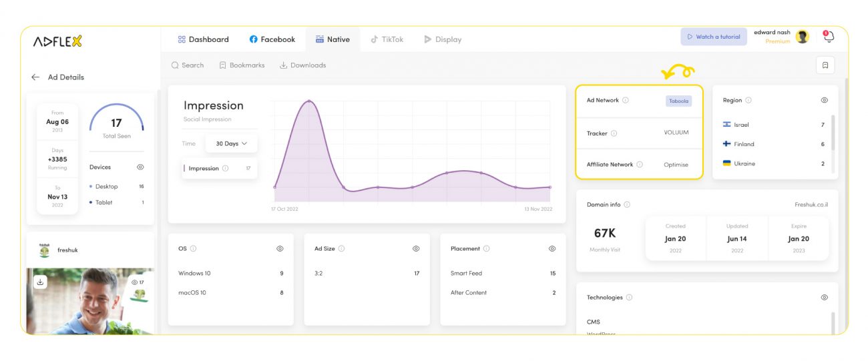Toggle Ad Size panel eye icon
The height and width of the screenshot is (361, 868).
416,249
